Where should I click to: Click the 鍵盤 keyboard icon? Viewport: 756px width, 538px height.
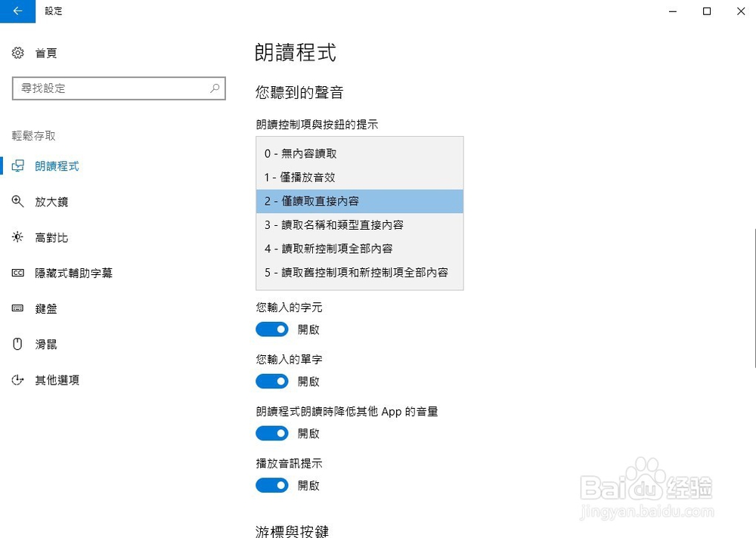click(18, 308)
